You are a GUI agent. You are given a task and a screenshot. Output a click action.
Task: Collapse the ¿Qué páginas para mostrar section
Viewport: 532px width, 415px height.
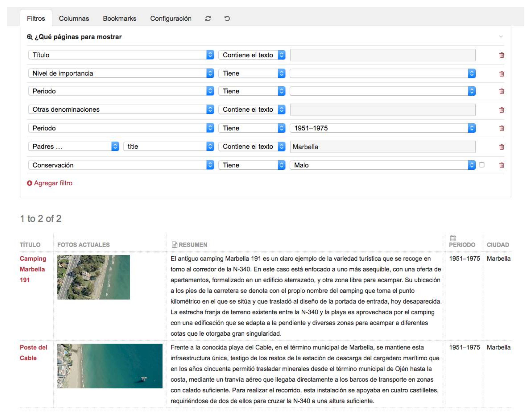[x=501, y=37]
